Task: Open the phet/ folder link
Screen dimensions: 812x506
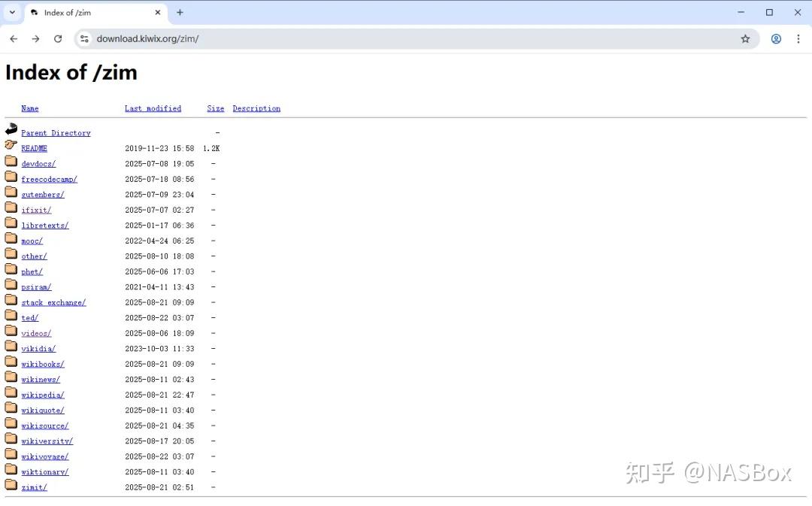Action: 32,272
